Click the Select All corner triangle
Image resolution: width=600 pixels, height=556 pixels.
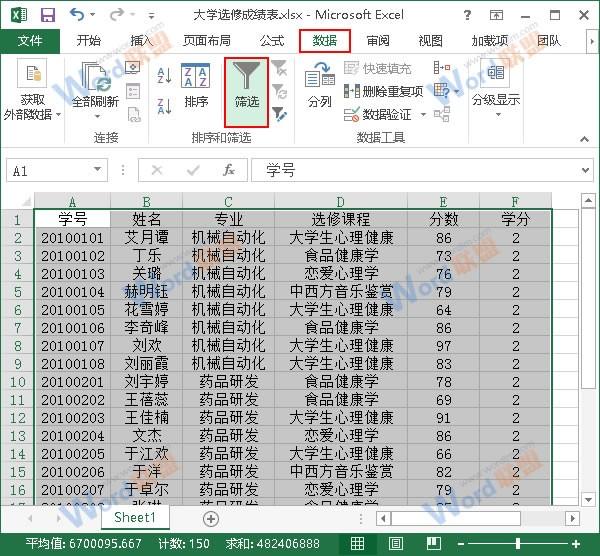26,201
